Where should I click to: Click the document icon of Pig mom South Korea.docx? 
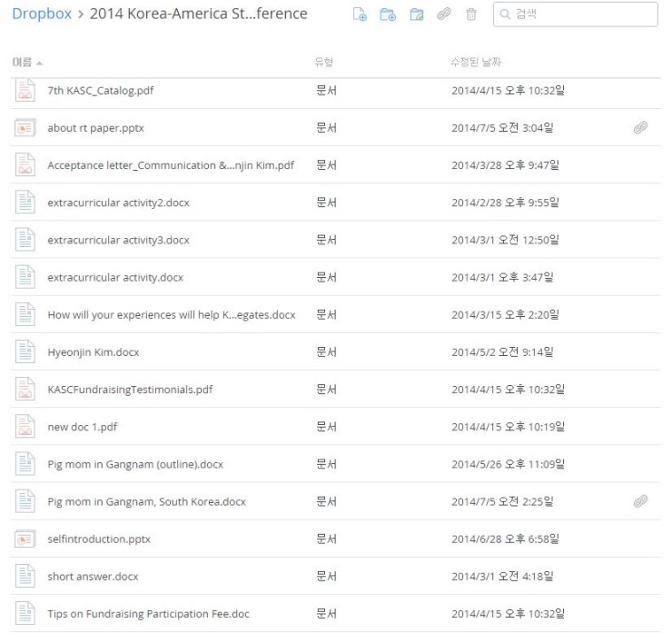(x=25, y=501)
